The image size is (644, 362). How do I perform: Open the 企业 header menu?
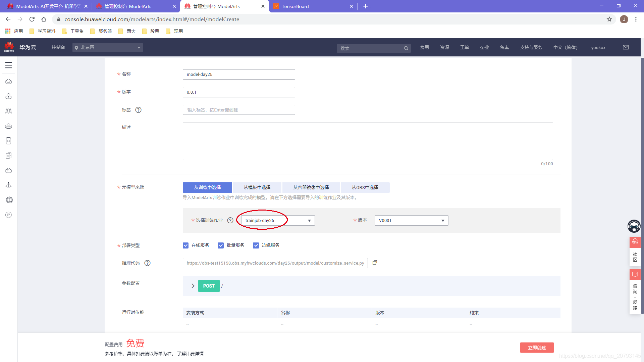484,47
